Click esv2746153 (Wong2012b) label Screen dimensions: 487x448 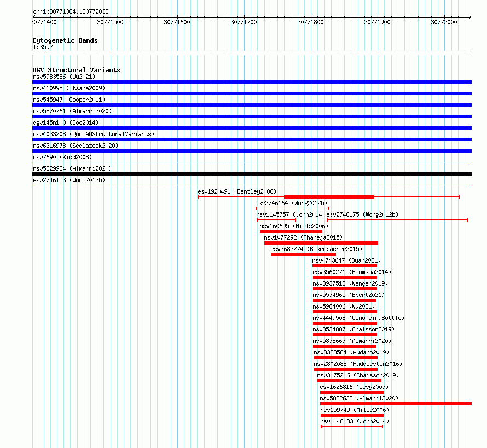pos(69,180)
